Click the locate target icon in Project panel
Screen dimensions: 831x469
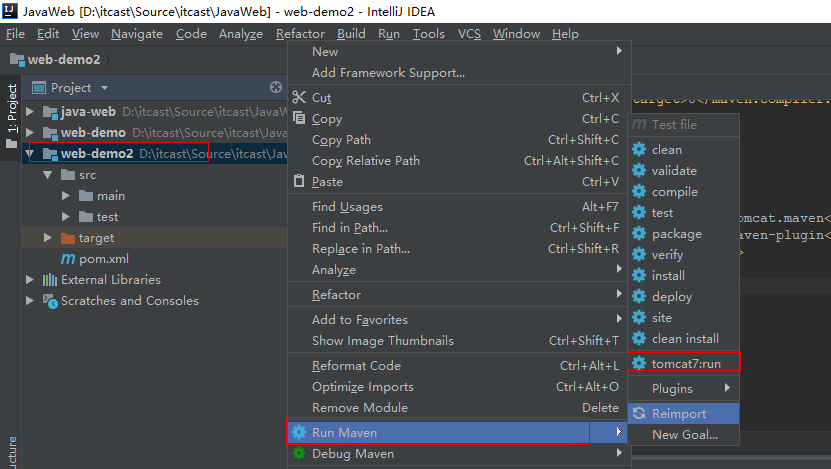coord(276,88)
